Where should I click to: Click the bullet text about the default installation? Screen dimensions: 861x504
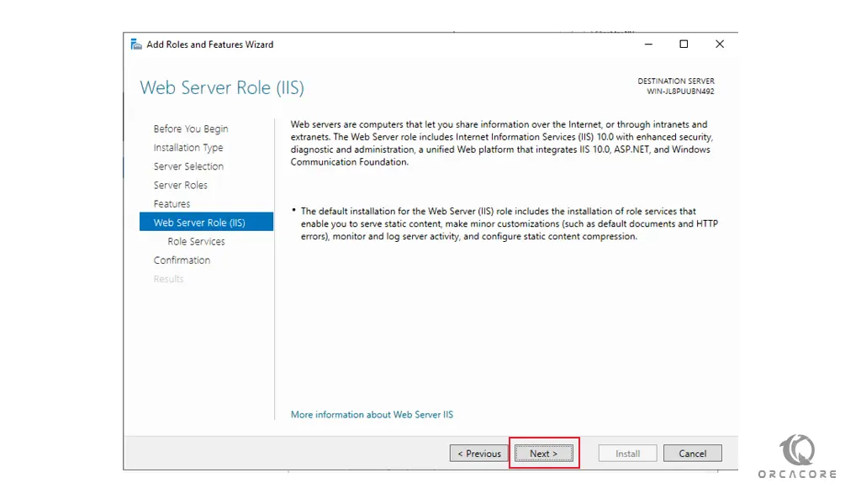(509, 223)
